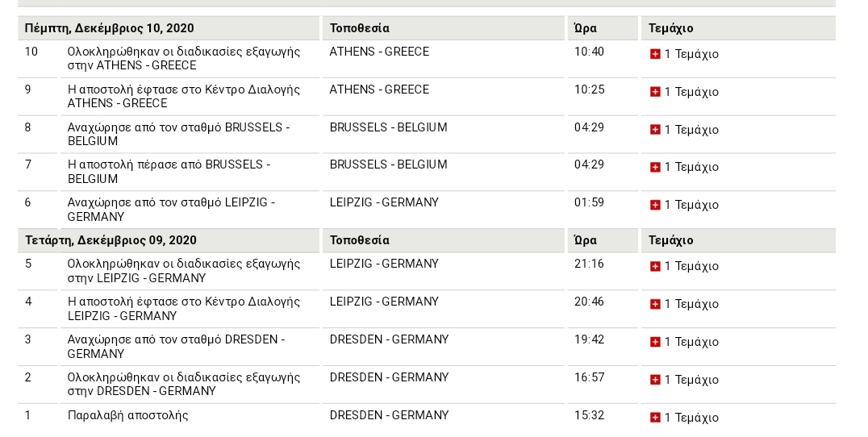The image size is (868, 437).
Task: Expand red plus icon for checkpoint 10
Action: pos(655,54)
